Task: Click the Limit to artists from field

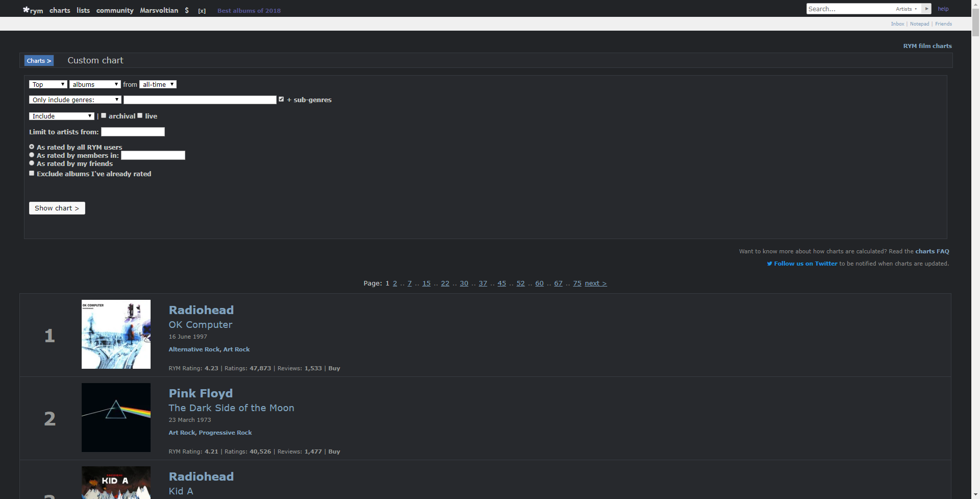Action: click(133, 132)
